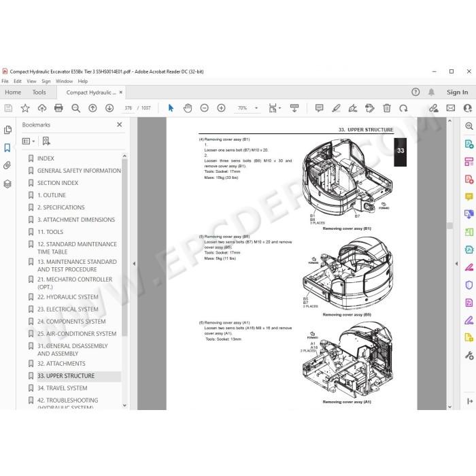The height and width of the screenshot is (476, 476).
Task: Click the Save file icon
Action: [x=8, y=108]
